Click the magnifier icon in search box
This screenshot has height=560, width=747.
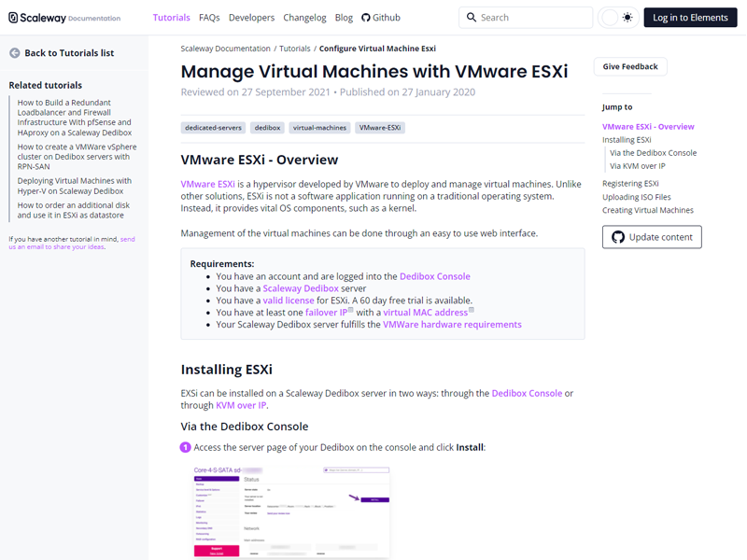coord(472,18)
